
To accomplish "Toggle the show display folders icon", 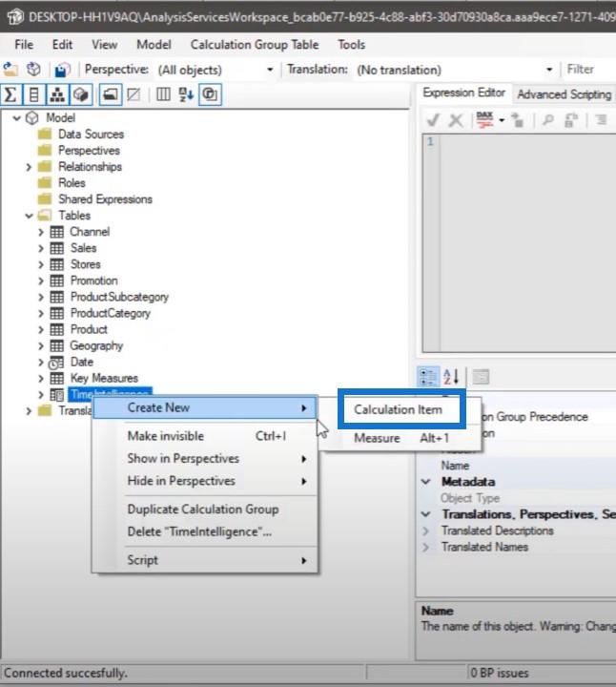I will (x=111, y=94).
